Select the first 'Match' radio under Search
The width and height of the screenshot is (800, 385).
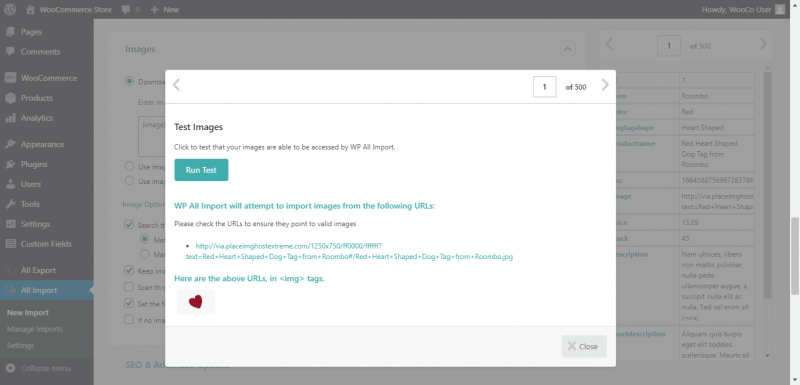tap(145, 239)
